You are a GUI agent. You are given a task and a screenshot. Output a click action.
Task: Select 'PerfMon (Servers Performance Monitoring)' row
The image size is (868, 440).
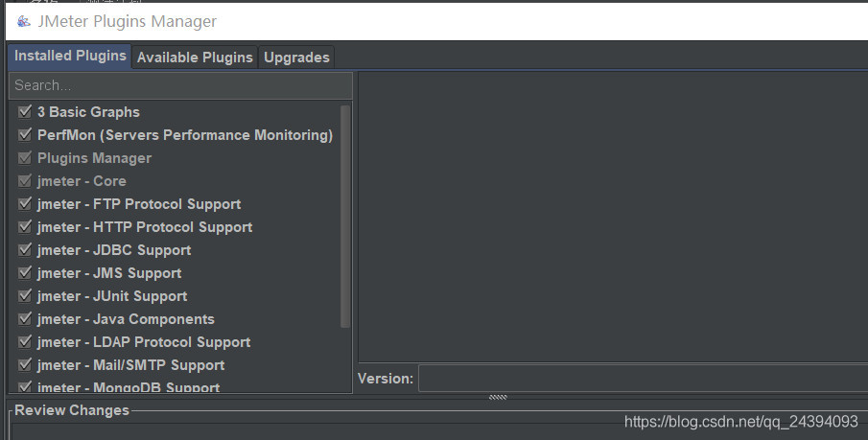click(185, 135)
